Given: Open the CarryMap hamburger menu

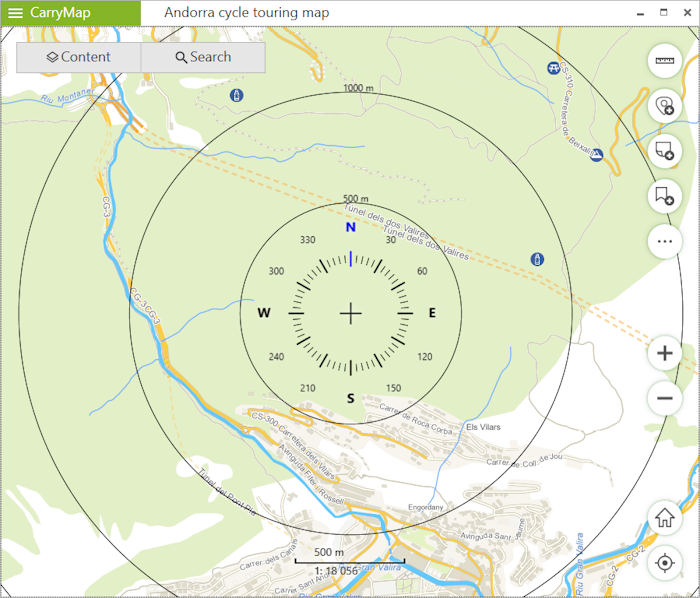Looking at the screenshot, I should pyautogui.click(x=15, y=13).
